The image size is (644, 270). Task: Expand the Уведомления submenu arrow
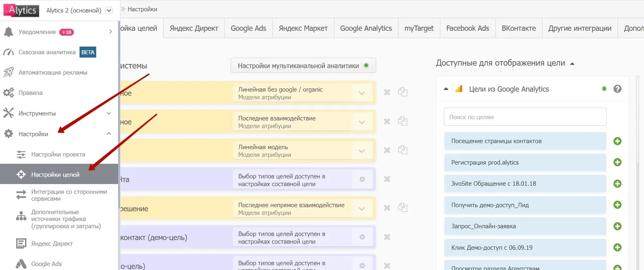tap(110, 32)
